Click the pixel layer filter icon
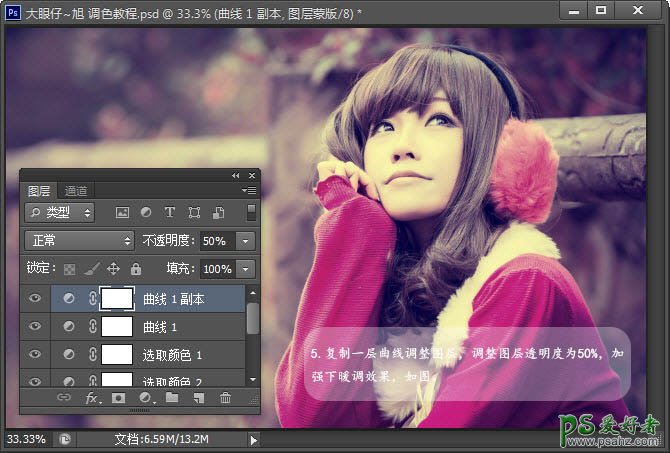The width and height of the screenshot is (670, 453). [x=123, y=213]
